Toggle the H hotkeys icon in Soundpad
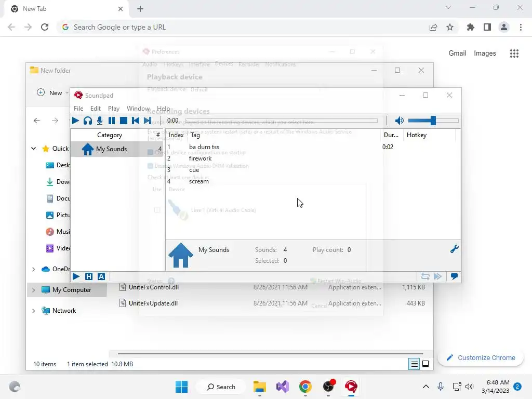Viewport: 532px width, 399px height. (88, 276)
